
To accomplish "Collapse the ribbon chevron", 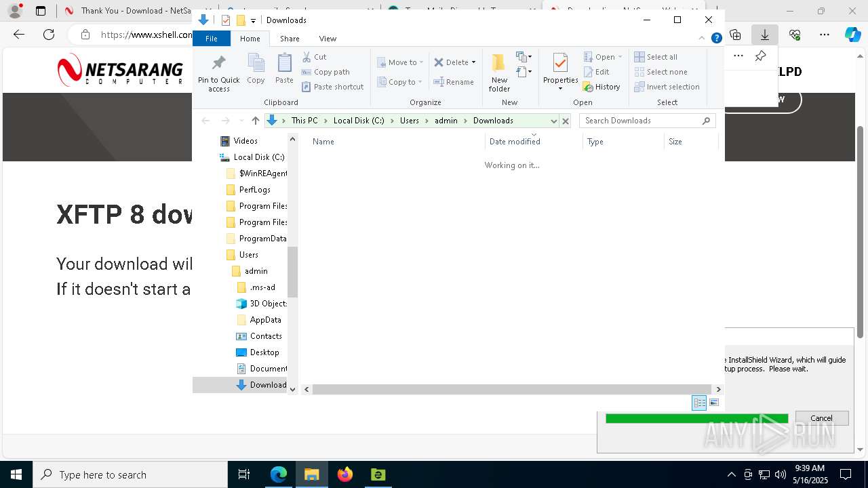I will tap(702, 39).
